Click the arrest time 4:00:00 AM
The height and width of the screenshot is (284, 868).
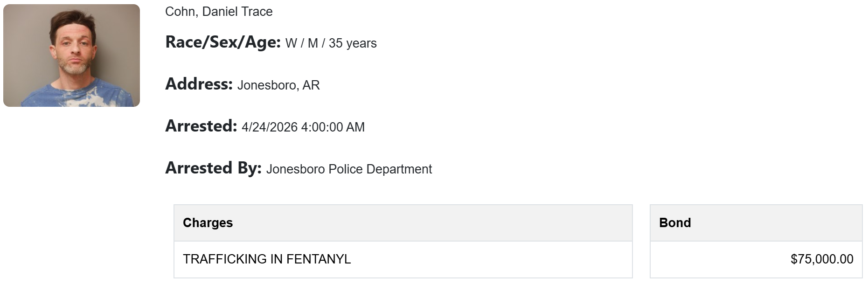333,127
